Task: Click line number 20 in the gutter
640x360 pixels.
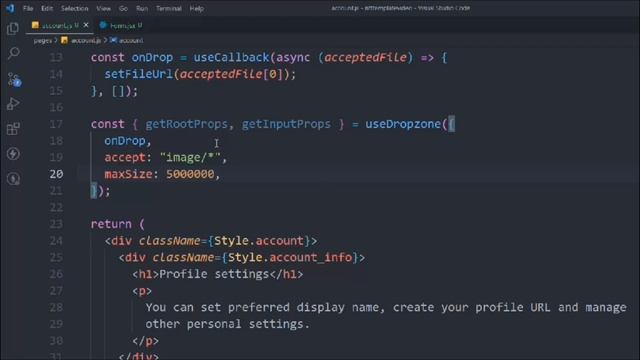Action: pos(56,174)
